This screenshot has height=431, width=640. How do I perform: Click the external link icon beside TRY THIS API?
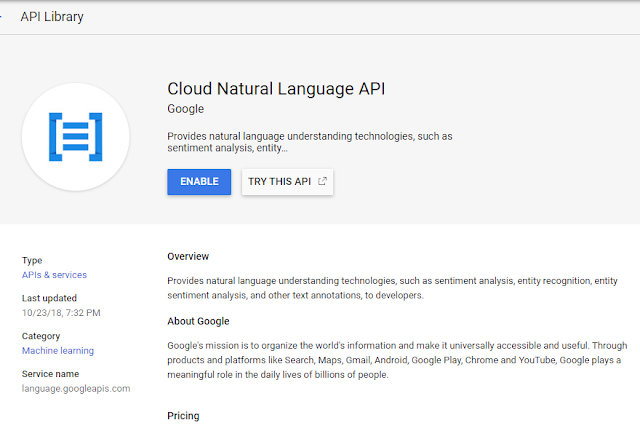(x=322, y=181)
